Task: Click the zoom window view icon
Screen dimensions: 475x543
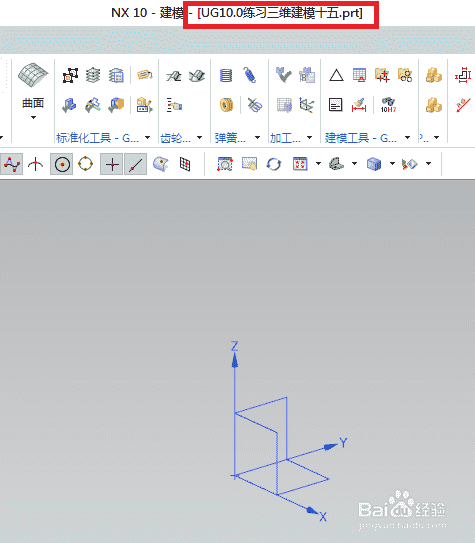Action: 225,164
